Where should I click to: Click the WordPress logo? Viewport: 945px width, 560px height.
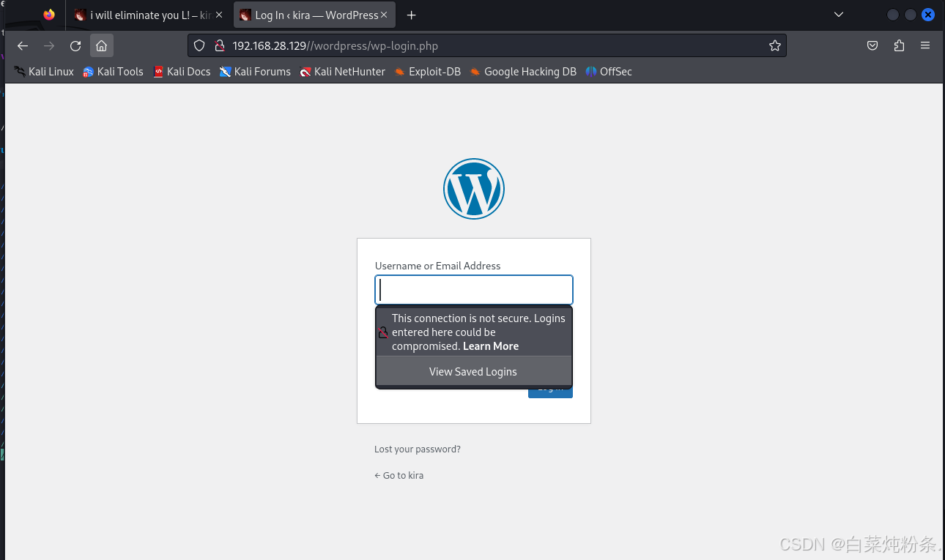(474, 189)
